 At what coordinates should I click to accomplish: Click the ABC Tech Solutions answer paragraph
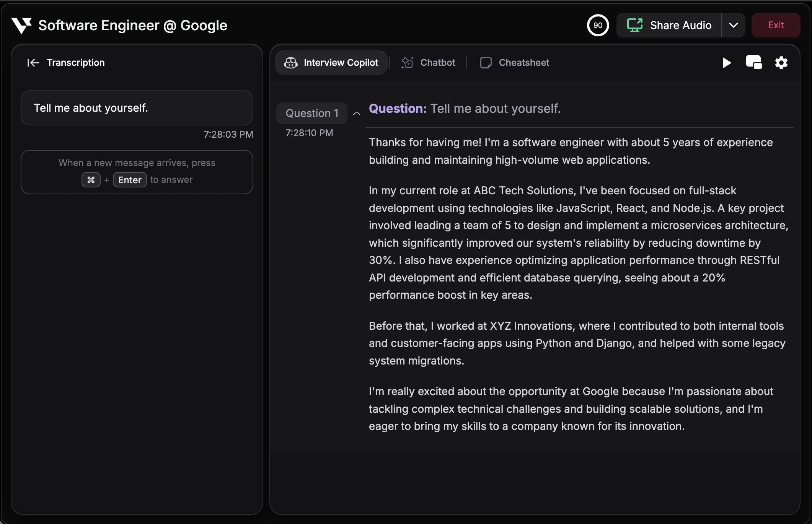click(579, 243)
